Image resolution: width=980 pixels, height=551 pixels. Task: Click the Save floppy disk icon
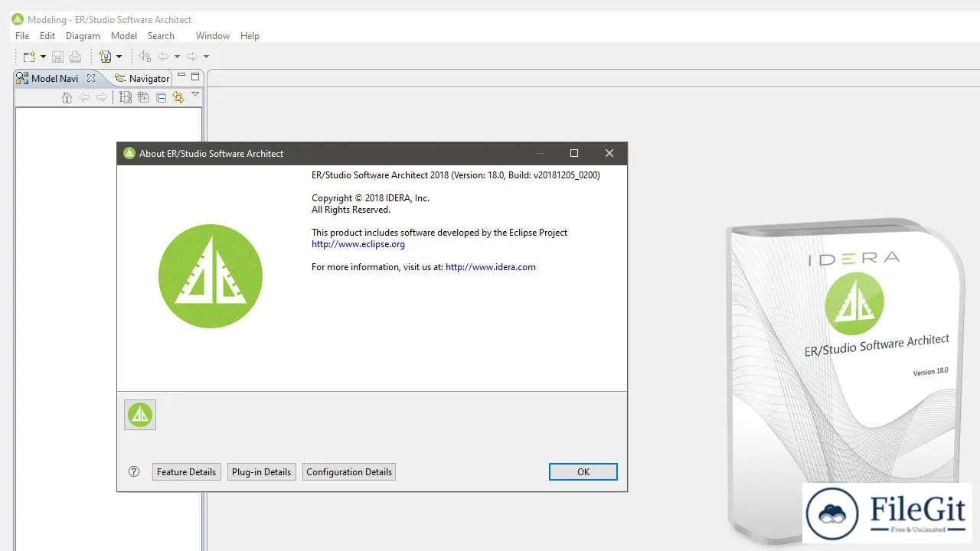click(x=57, y=57)
